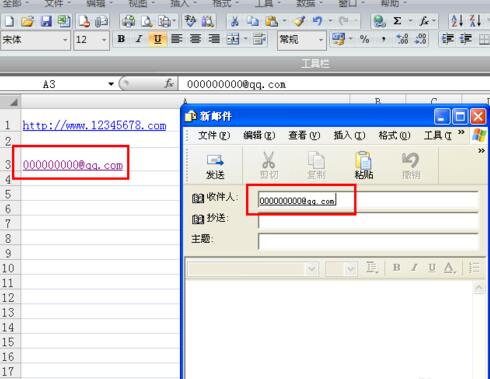Click the AutoSum sigma icon
This screenshot has width=490, height=379.
397,21
